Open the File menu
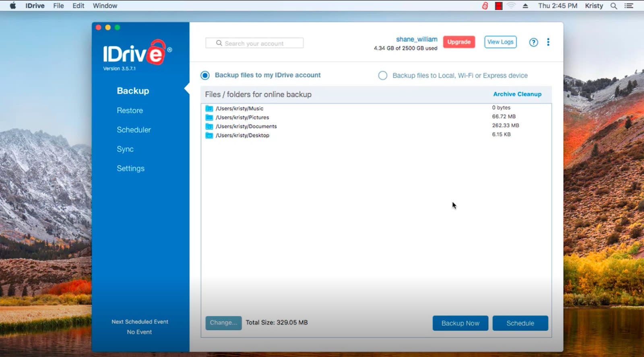The height and width of the screenshot is (357, 644). [58, 6]
